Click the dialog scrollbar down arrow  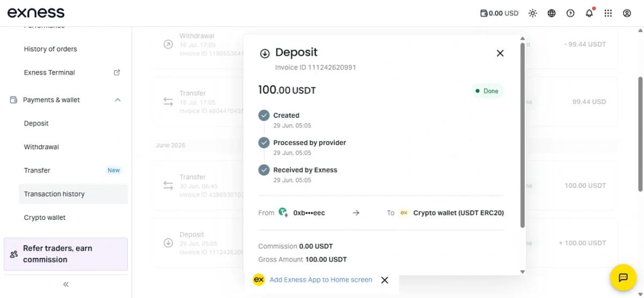pyautogui.click(x=523, y=272)
